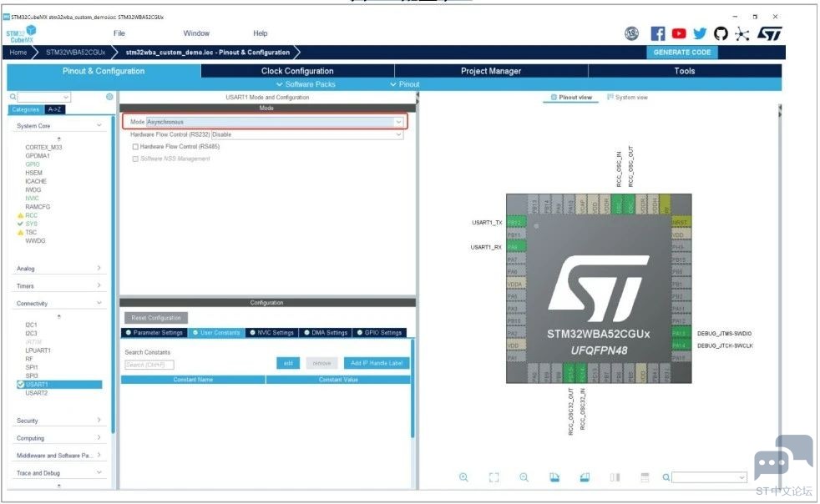The width and height of the screenshot is (820, 504).
Task: Open the NVIC Settings tab
Action: click(x=272, y=332)
